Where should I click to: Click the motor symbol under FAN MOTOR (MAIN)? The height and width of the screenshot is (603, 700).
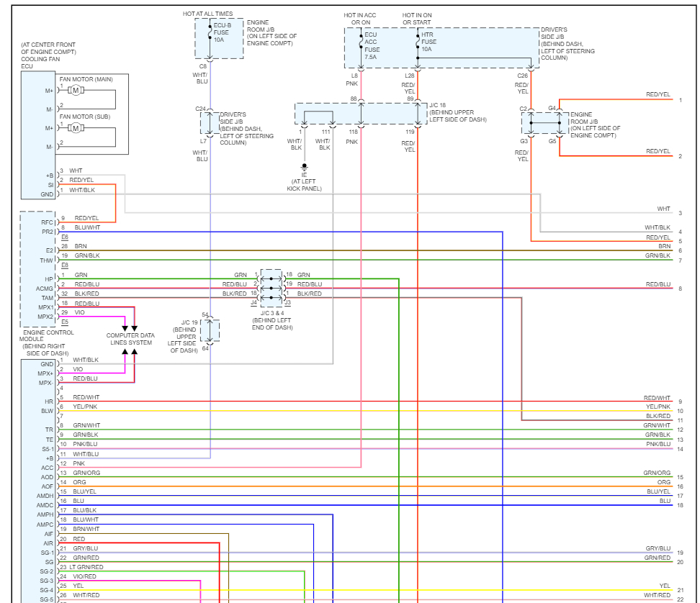(76, 91)
